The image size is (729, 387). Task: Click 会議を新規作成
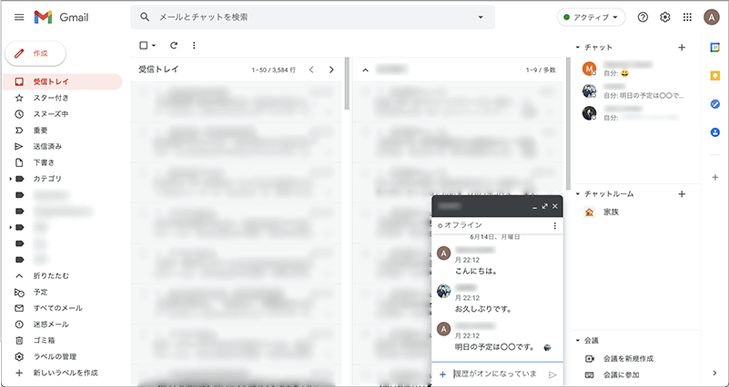(x=628, y=359)
